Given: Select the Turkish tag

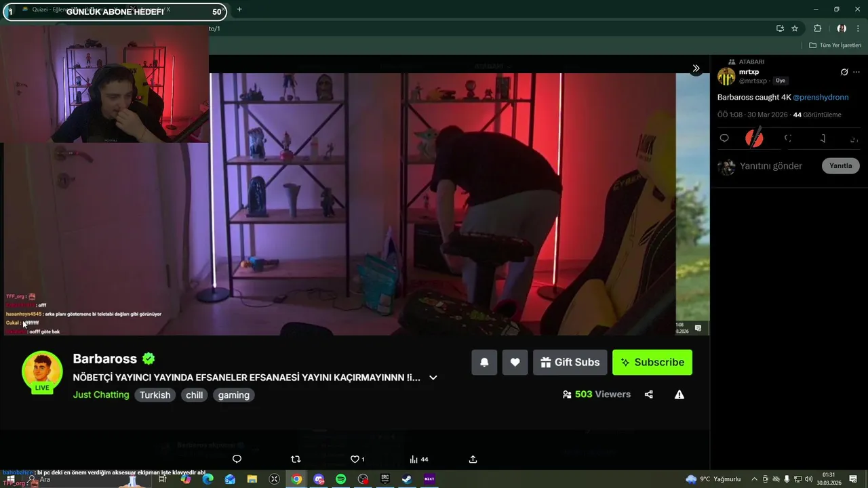Looking at the screenshot, I should pyautogui.click(x=155, y=395).
